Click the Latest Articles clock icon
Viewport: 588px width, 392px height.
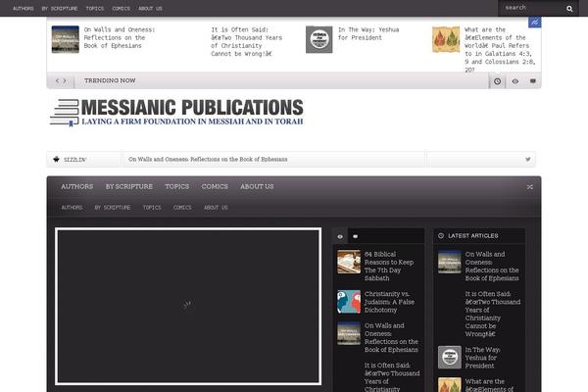coord(441,235)
